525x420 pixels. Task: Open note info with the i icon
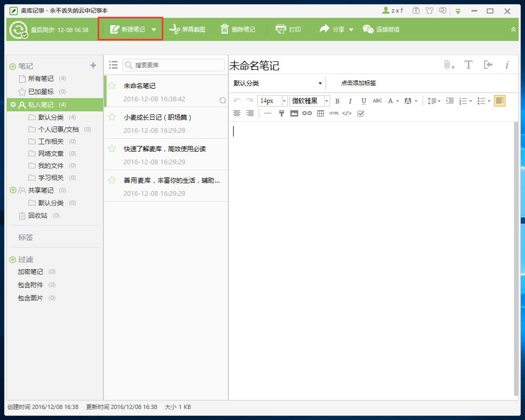click(507, 65)
